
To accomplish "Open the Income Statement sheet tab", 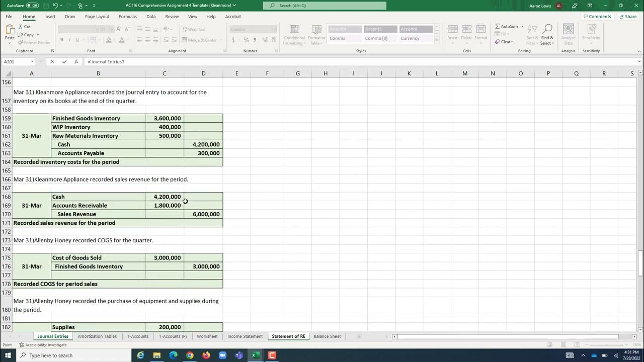I will coord(245,336).
